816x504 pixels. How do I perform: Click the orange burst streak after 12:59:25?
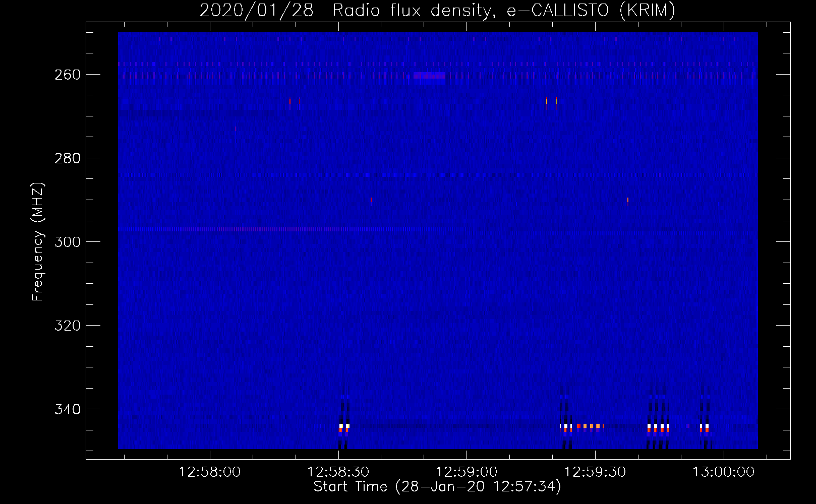point(590,426)
